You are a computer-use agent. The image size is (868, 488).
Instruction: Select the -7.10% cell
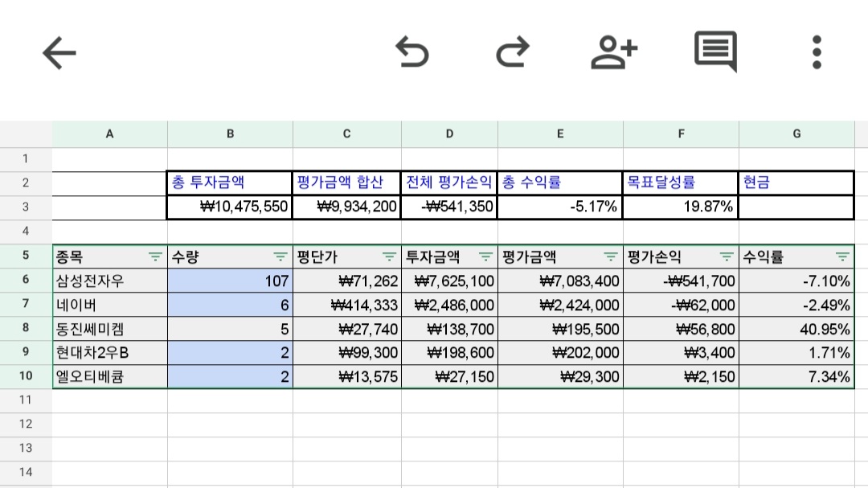click(x=796, y=281)
